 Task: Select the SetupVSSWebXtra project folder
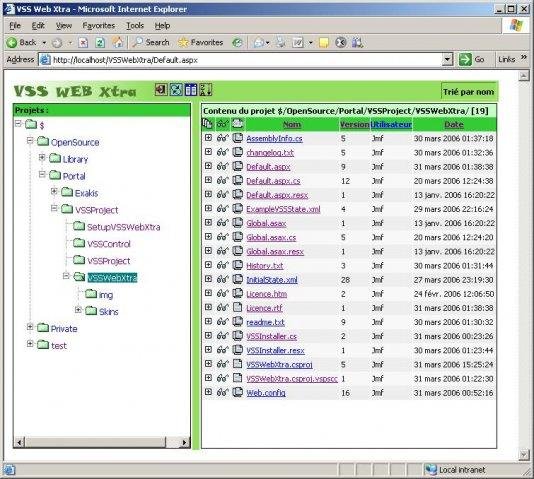coord(123,227)
